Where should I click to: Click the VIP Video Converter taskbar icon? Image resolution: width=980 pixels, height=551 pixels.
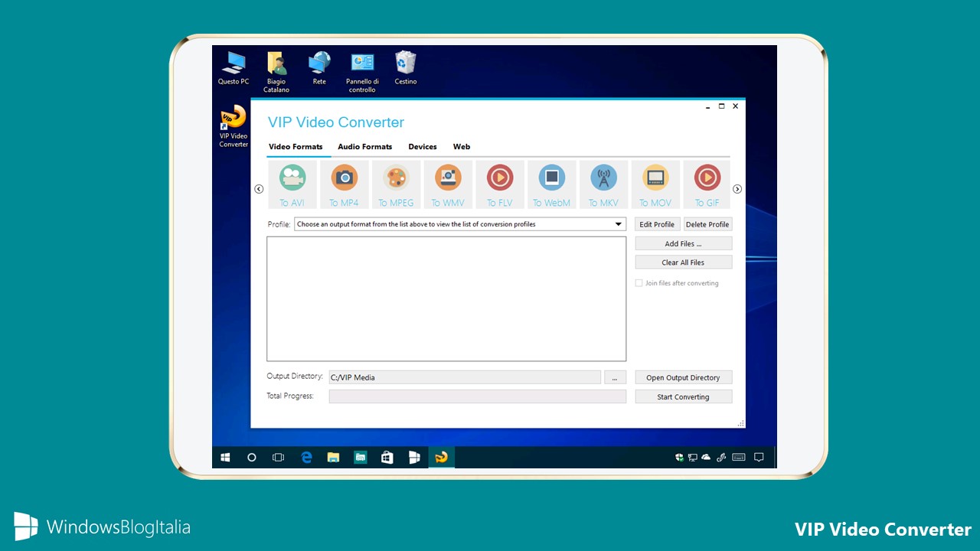pos(442,458)
